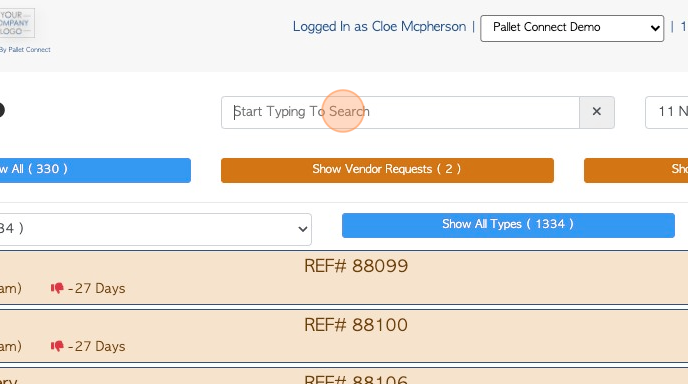This screenshot has width=688, height=384.
Task: Click into Start Typing To Search field
Action: pos(400,112)
